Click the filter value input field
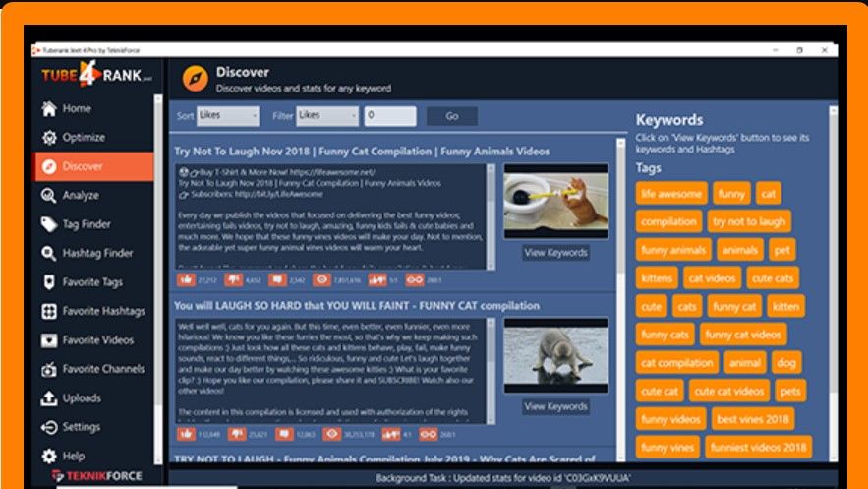Viewport: 868px width, 489px height. coord(390,116)
